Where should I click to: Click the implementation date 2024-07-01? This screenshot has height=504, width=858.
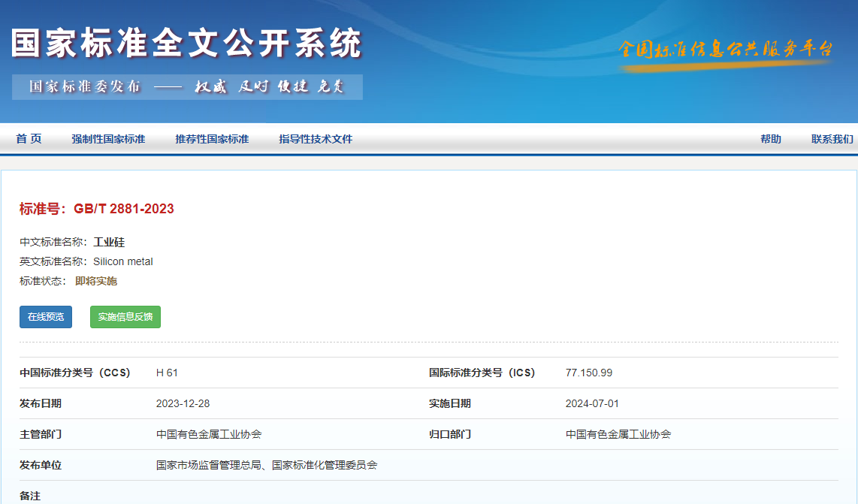[592, 403]
